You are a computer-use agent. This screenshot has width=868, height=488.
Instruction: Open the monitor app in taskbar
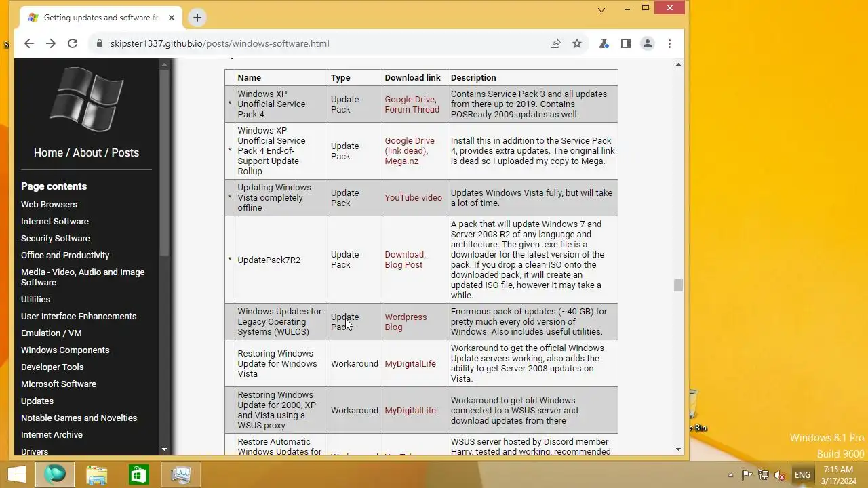(180, 474)
